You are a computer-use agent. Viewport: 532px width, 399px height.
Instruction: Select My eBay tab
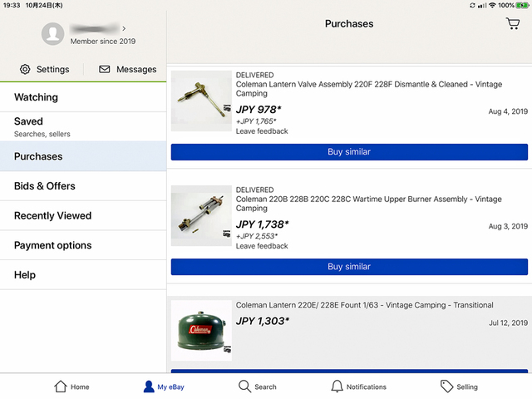tap(164, 387)
